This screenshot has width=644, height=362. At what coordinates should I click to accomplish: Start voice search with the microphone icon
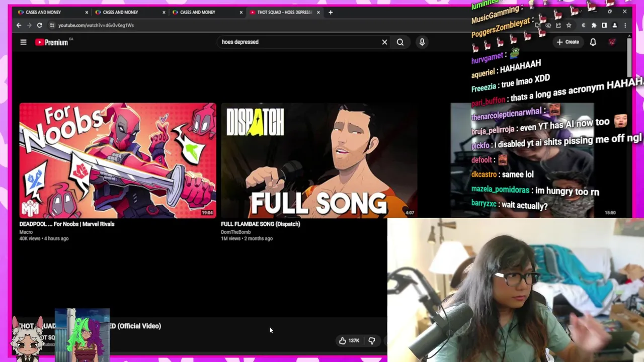422,42
